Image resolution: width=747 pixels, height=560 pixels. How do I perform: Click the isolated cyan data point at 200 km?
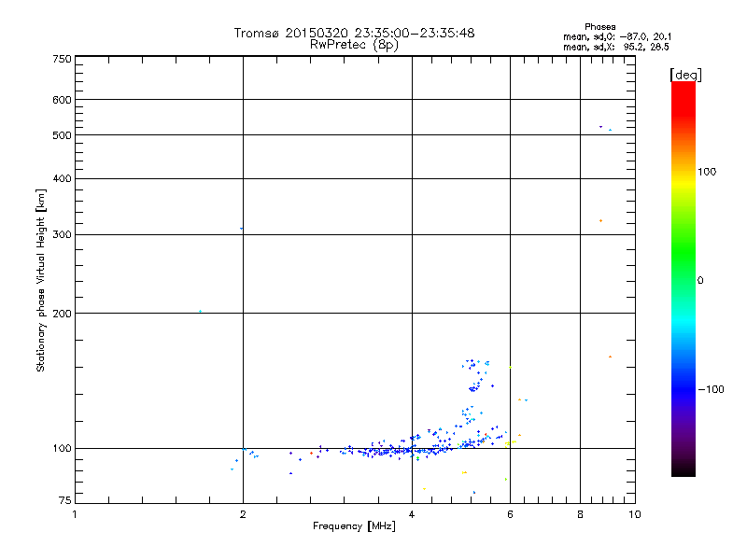(x=200, y=312)
